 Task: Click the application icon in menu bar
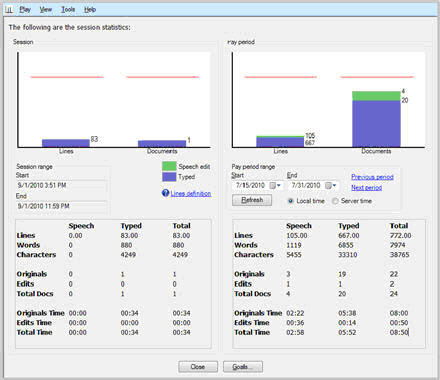point(9,10)
